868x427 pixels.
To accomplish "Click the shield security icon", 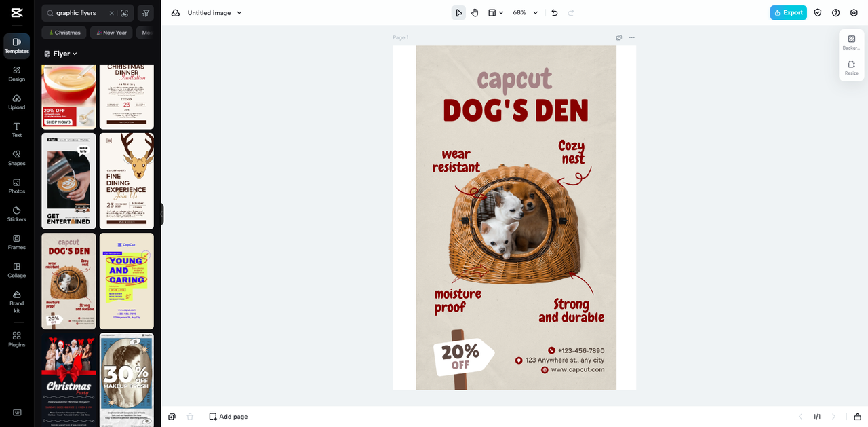I will coord(818,13).
